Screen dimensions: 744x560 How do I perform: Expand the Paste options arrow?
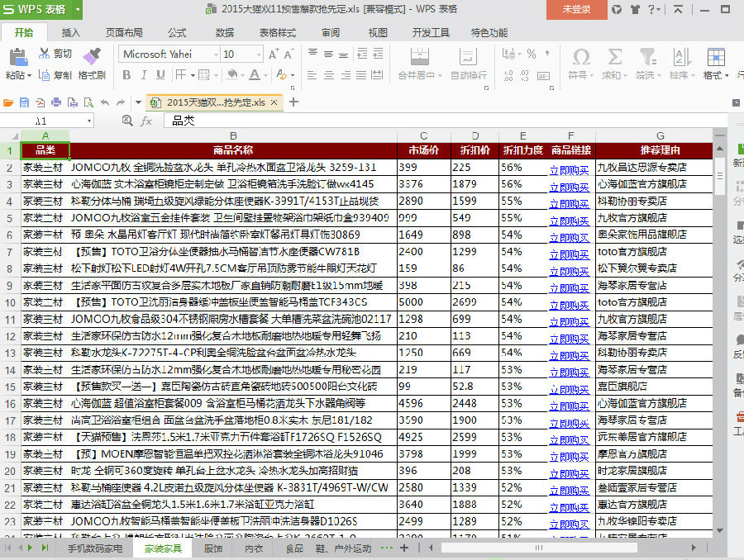30,75
